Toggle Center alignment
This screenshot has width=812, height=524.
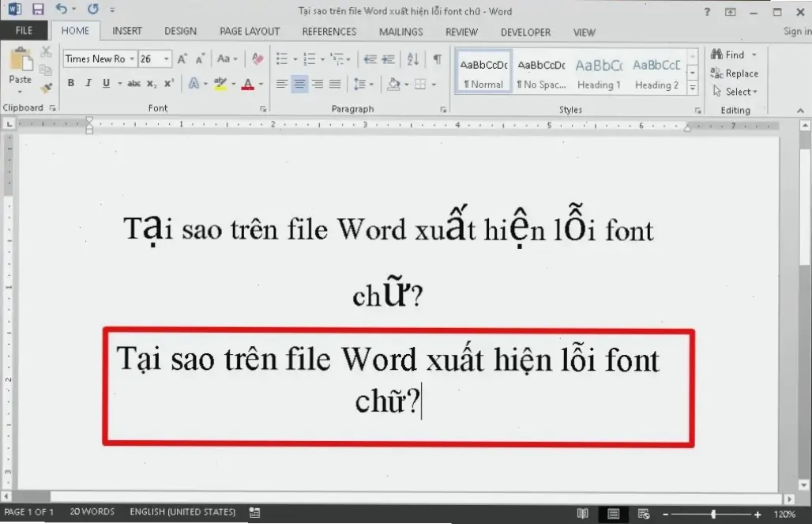click(x=299, y=84)
